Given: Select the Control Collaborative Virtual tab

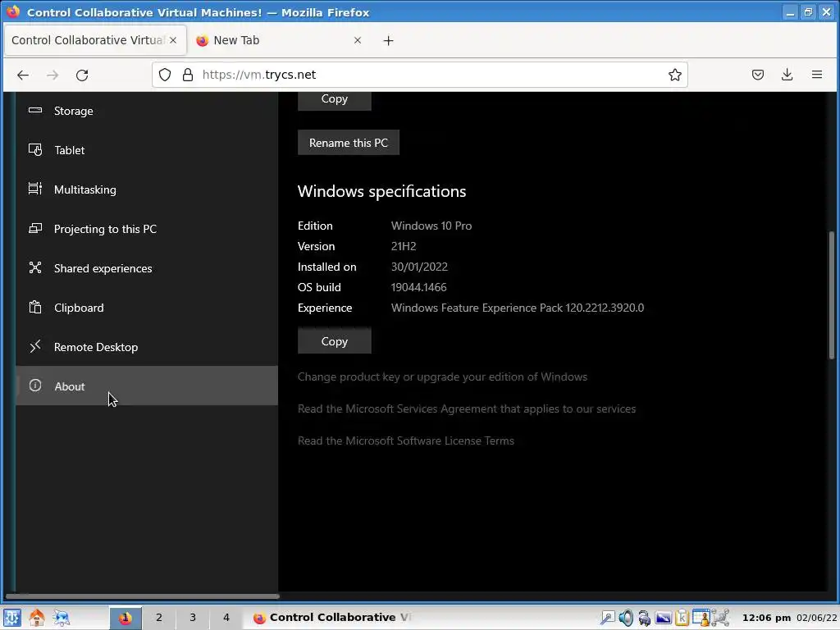Looking at the screenshot, I should (x=95, y=41).
